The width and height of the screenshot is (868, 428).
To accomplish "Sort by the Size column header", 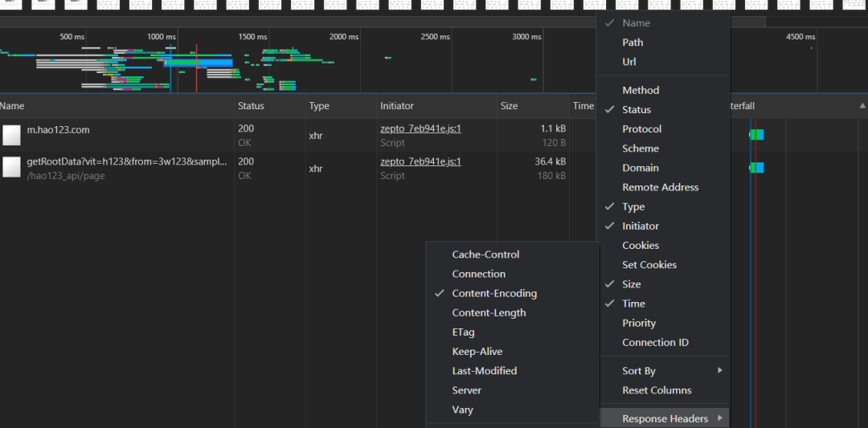I will [533, 106].
